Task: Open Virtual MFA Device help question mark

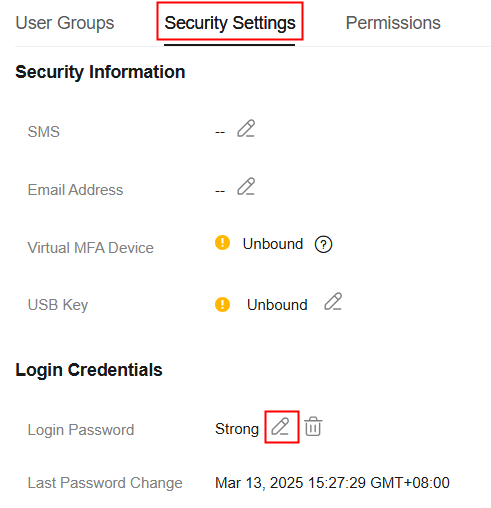Action: point(323,244)
